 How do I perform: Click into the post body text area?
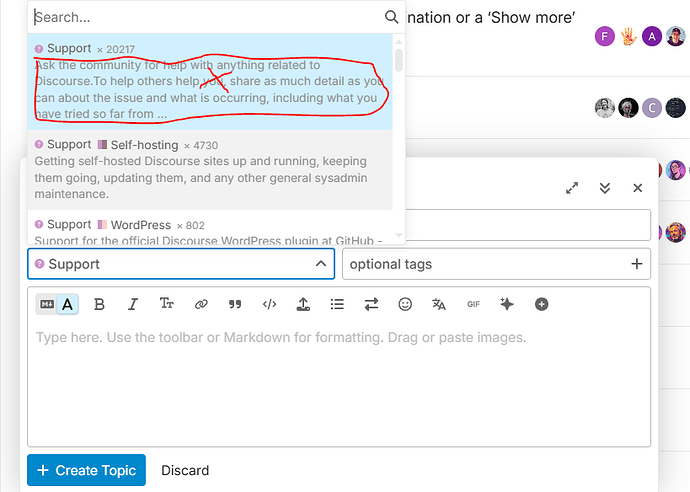click(339, 385)
